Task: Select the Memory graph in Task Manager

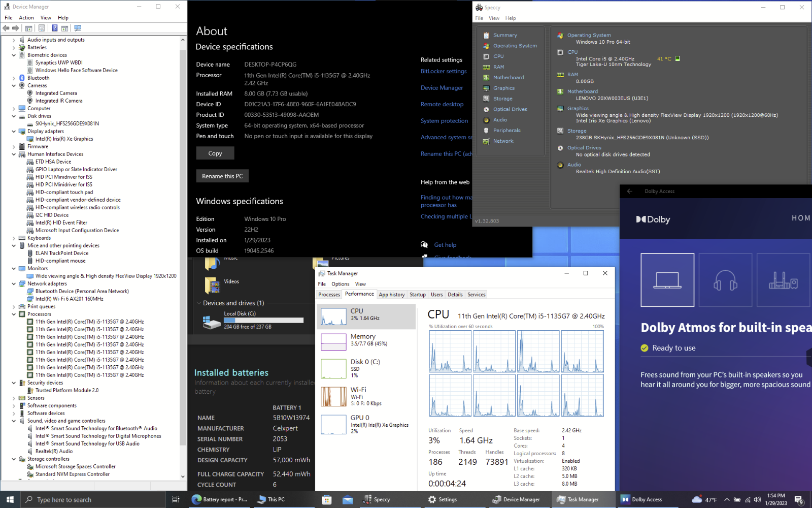Action: pyautogui.click(x=333, y=342)
